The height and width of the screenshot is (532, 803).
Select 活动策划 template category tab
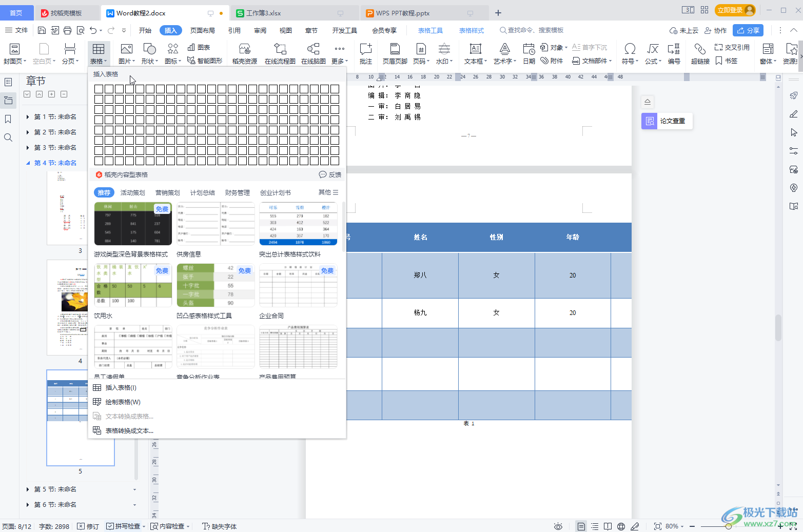[133, 192]
